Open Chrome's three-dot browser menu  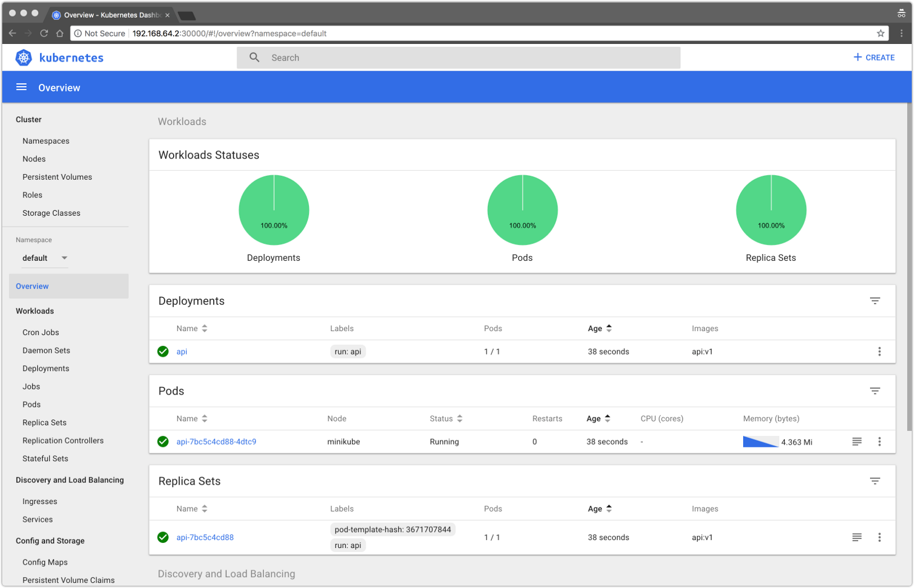pos(901,34)
